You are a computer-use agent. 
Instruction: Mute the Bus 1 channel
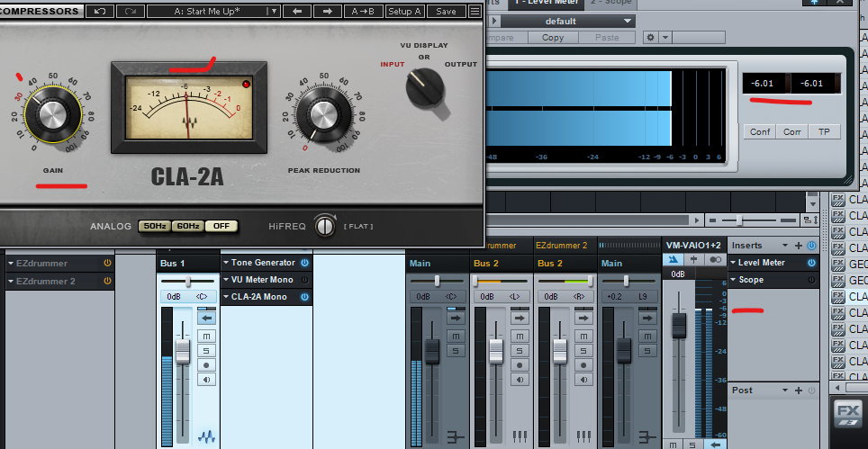point(207,335)
